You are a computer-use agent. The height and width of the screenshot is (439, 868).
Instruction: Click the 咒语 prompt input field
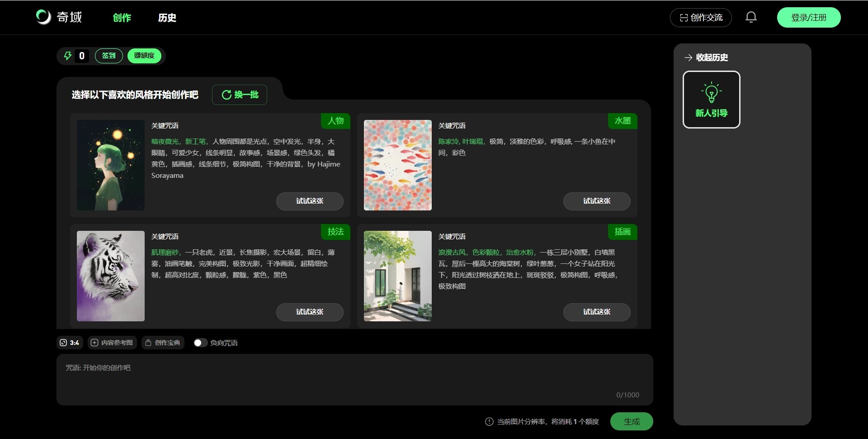pos(354,379)
